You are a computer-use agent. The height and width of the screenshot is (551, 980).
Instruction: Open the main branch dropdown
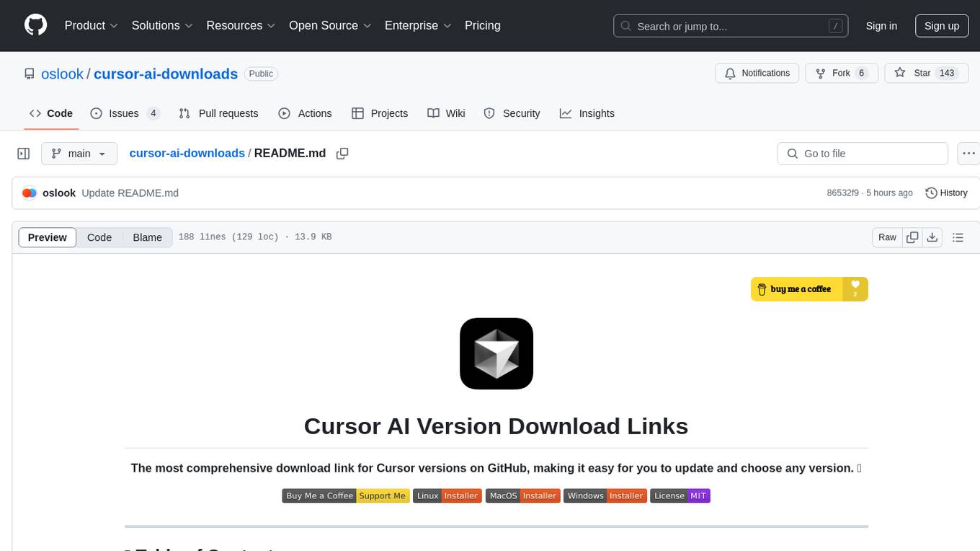79,154
